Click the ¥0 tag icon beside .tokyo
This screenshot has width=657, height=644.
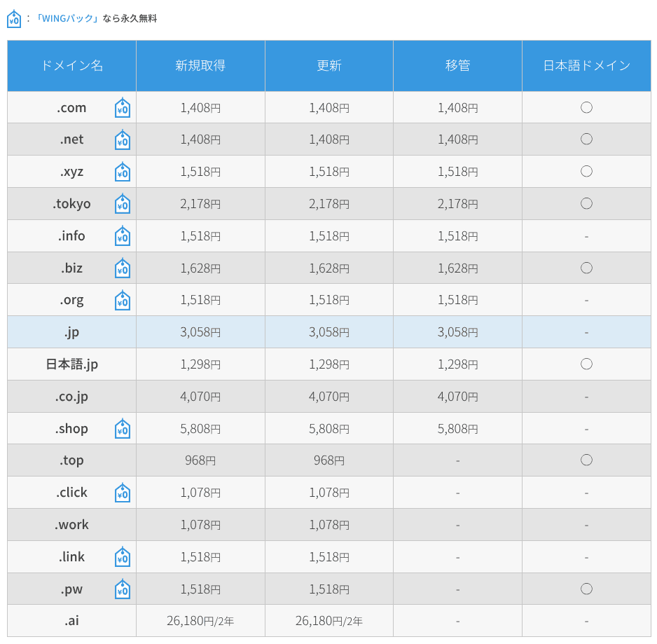click(x=123, y=205)
